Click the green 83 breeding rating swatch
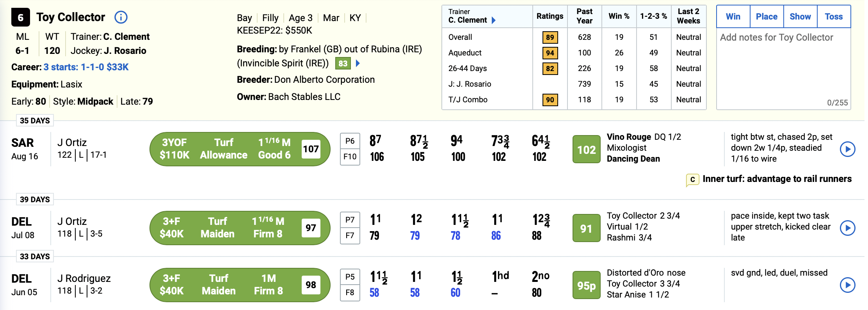 [343, 63]
